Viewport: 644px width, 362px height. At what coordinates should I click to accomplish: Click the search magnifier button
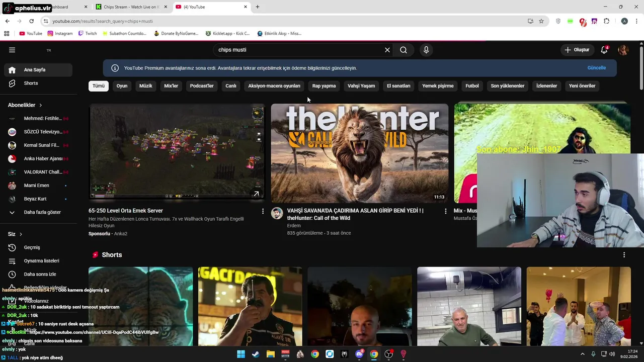click(404, 50)
